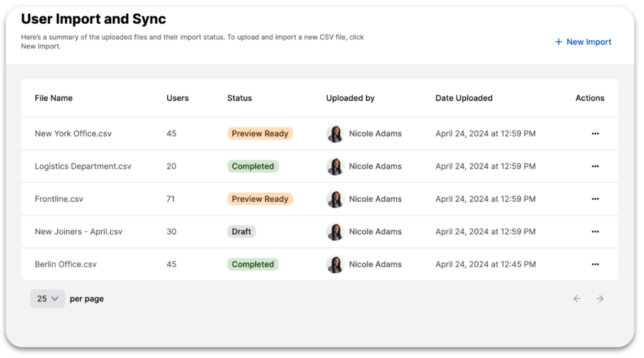Start a New Import

point(583,42)
